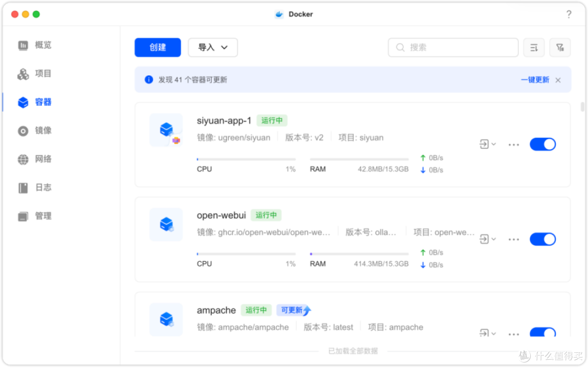588x368 pixels.
Task: Focus the 搜索 search field
Action: [x=453, y=47]
